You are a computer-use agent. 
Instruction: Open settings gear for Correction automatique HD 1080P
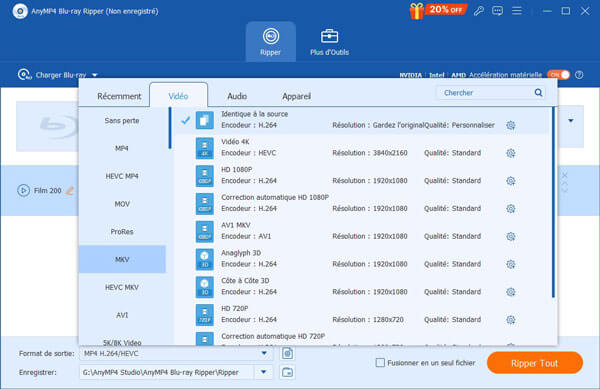point(510,208)
